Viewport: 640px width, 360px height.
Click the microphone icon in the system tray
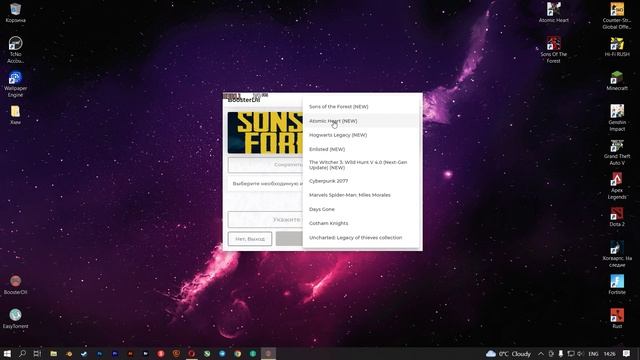coord(561,353)
